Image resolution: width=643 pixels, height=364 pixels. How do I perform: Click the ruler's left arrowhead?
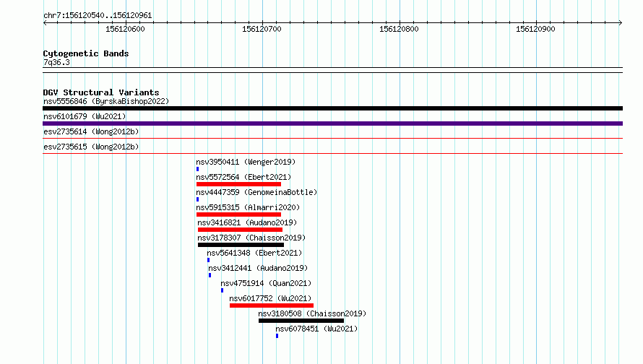click(x=45, y=22)
